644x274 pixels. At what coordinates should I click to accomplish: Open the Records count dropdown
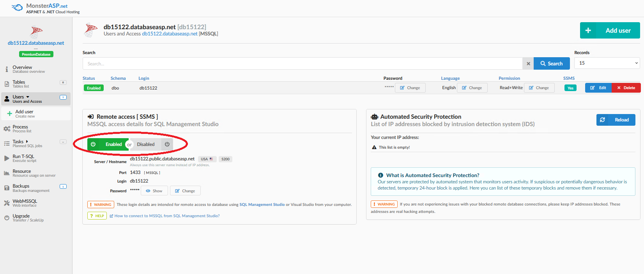pos(607,63)
